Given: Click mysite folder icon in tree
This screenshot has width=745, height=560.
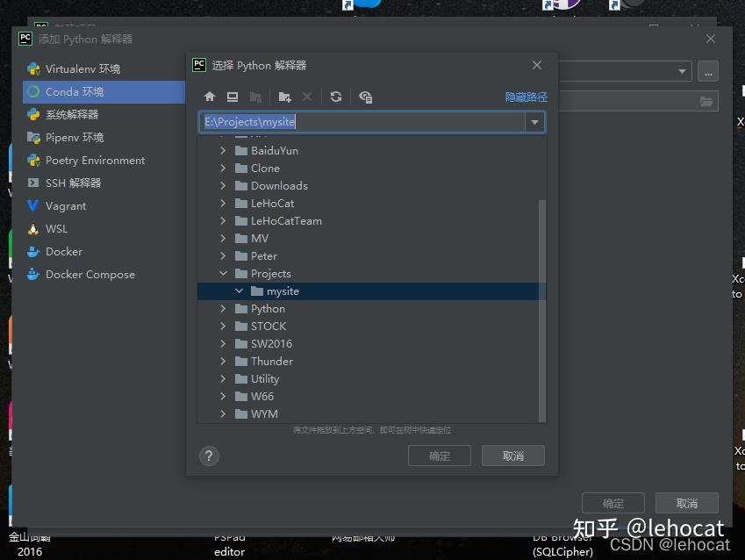Looking at the screenshot, I should point(257,291).
